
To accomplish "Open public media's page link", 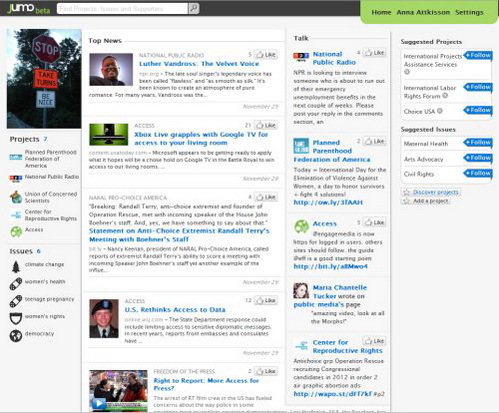I will pyautogui.click(x=318, y=304).
